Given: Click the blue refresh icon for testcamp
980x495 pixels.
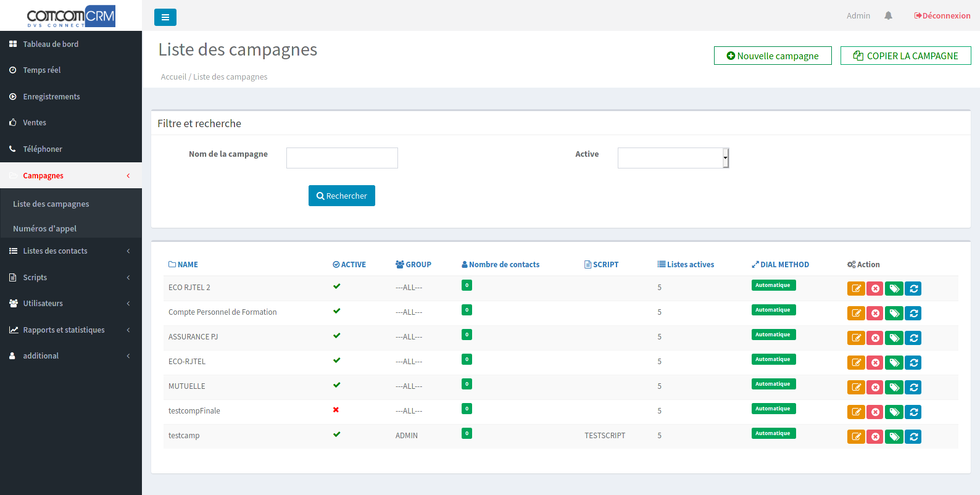Looking at the screenshot, I should pyautogui.click(x=913, y=436).
